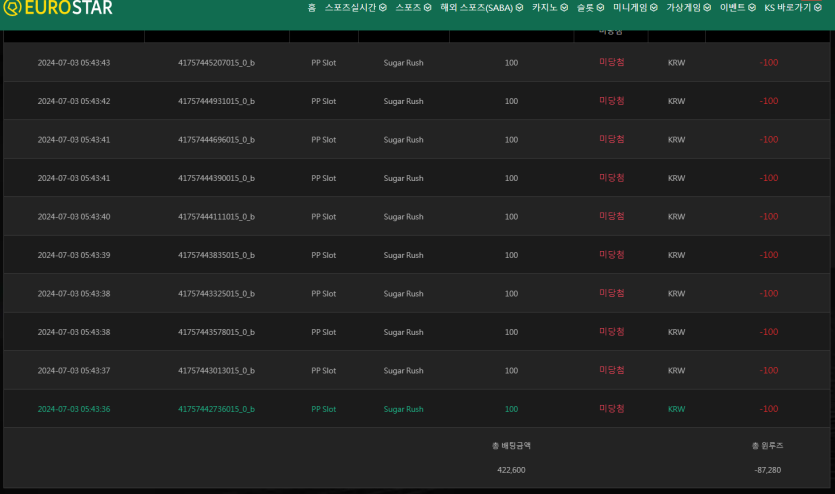This screenshot has height=494, width=835.
Task: Select bet ID 41757444111015_0_b
Action: tap(216, 217)
